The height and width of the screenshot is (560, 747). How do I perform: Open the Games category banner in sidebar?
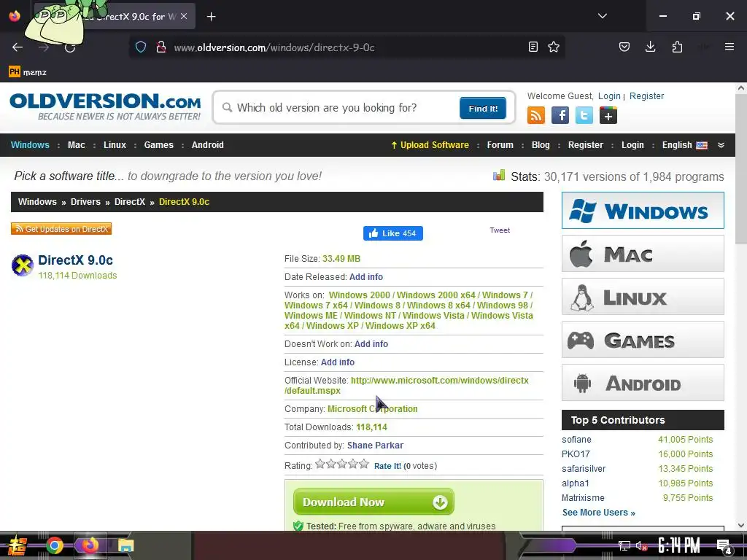click(x=643, y=340)
